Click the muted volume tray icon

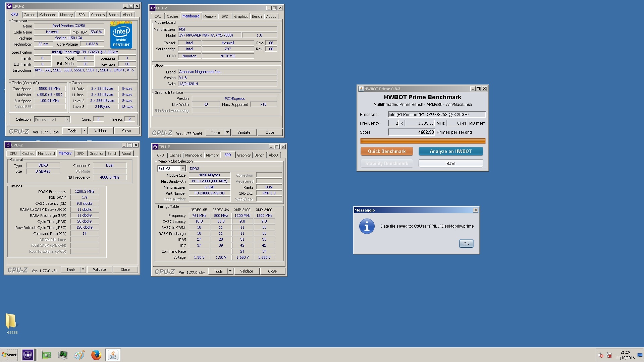(x=601, y=355)
